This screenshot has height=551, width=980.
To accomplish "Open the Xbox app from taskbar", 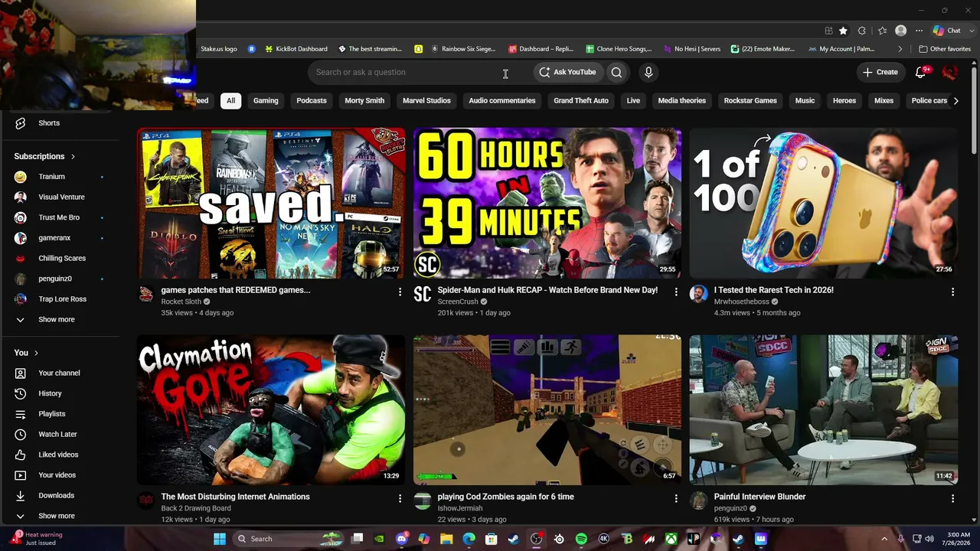I will [x=671, y=539].
